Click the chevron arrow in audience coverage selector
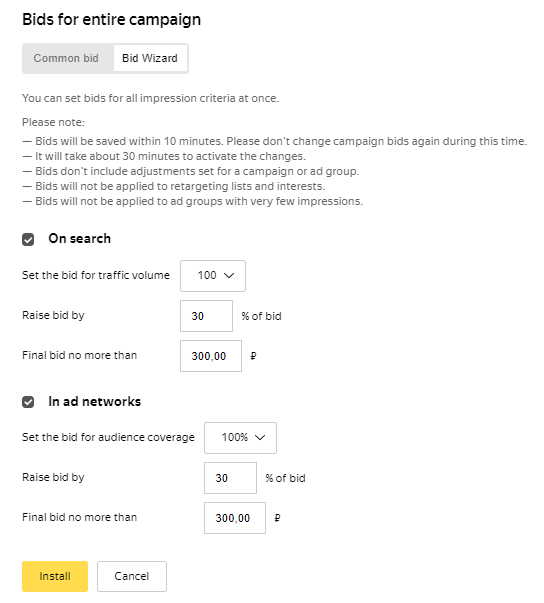The height and width of the screenshot is (603, 544). pyautogui.click(x=260, y=437)
